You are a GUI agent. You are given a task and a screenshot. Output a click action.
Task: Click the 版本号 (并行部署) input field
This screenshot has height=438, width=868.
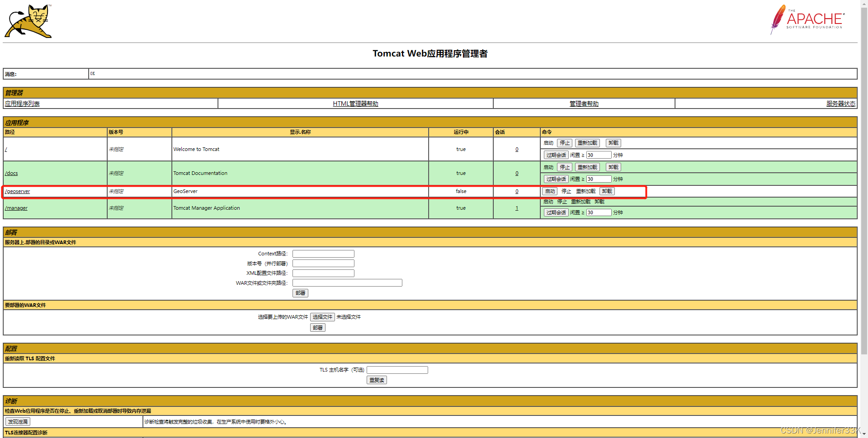click(x=323, y=264)
